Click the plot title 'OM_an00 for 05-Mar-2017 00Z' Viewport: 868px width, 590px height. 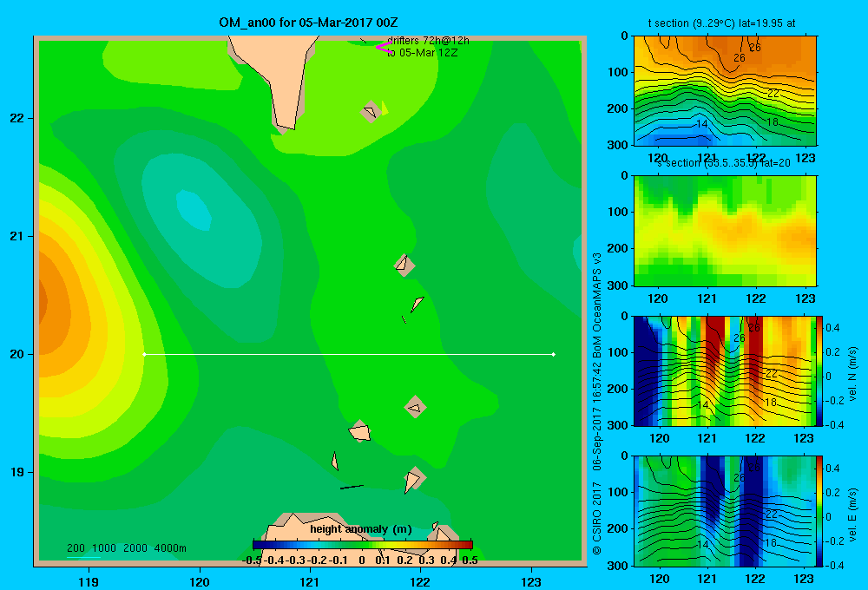[308, 23]
